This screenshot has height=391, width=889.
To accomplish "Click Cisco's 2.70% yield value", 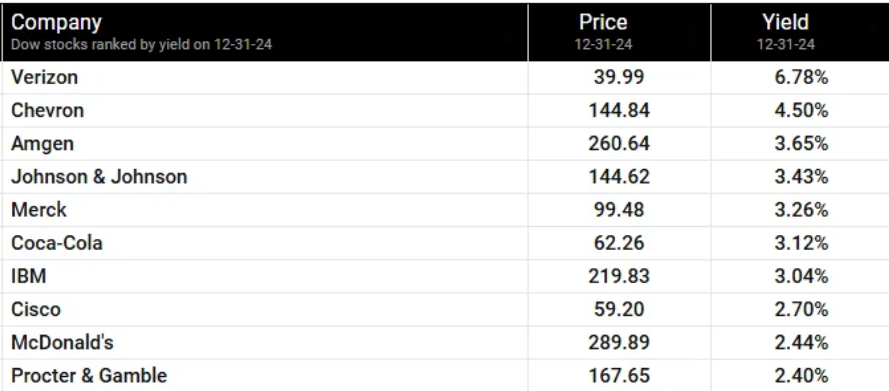I will (x=801, y=309).
